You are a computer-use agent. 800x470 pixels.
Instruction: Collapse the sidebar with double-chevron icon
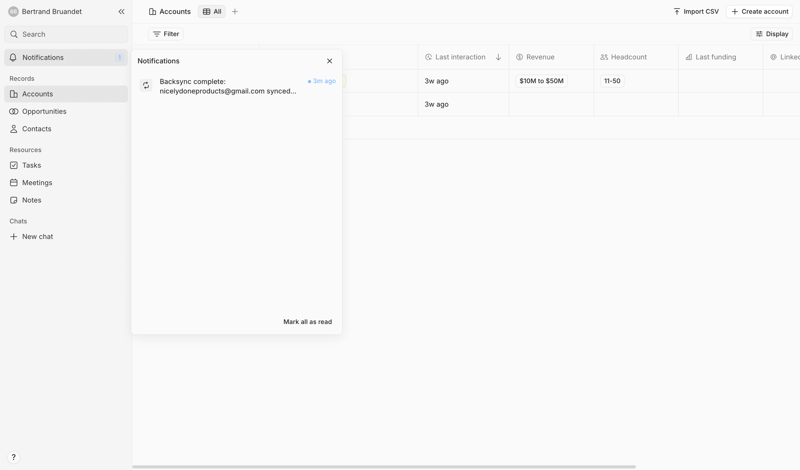[x=121, y=12]
